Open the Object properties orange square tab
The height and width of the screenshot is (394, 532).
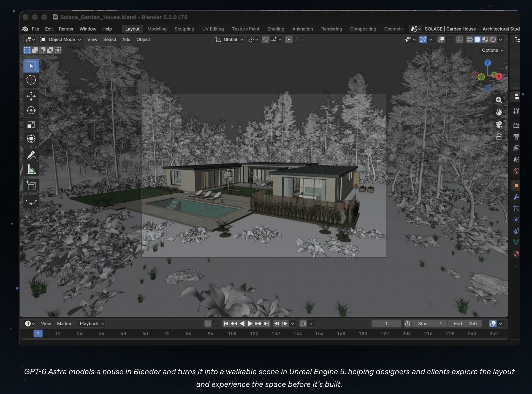tap(516, 185)
